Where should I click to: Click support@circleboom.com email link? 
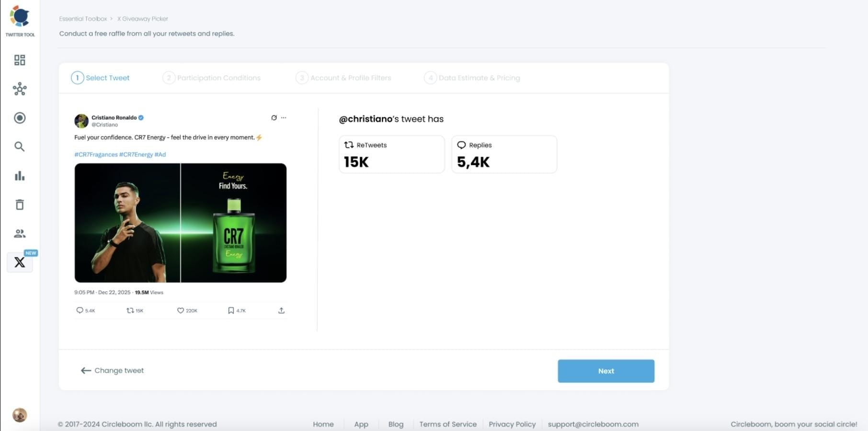tap(593, 424)
